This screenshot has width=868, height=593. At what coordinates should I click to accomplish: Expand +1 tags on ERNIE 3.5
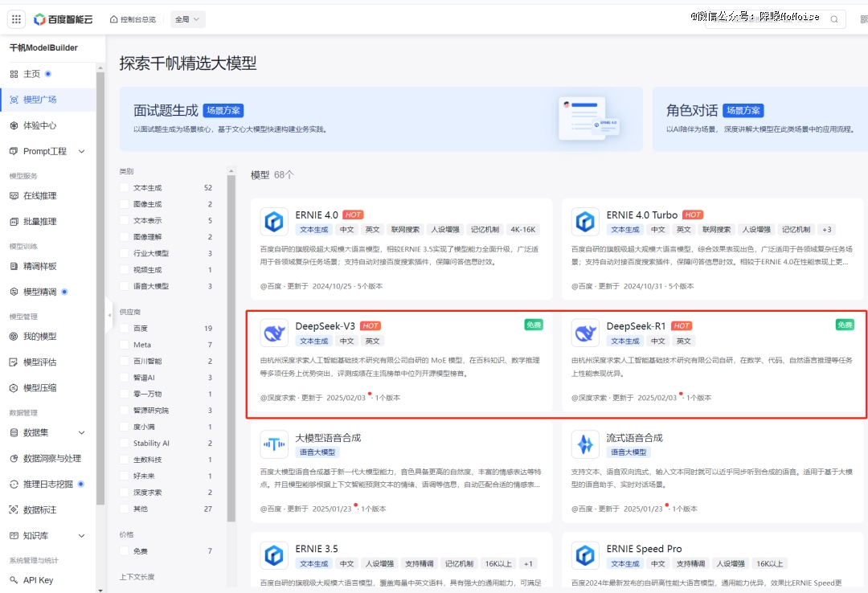click(x=528, y=563)
